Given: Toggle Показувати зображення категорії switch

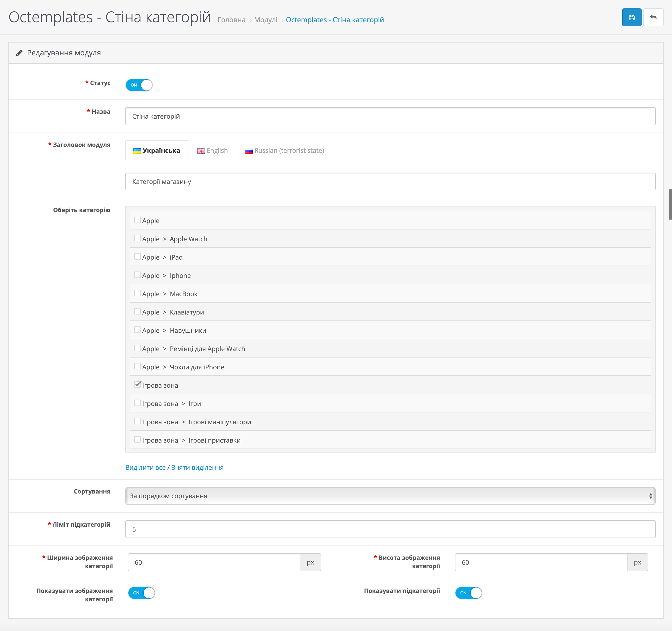Looking at the screenshot, I should [141, 593].
